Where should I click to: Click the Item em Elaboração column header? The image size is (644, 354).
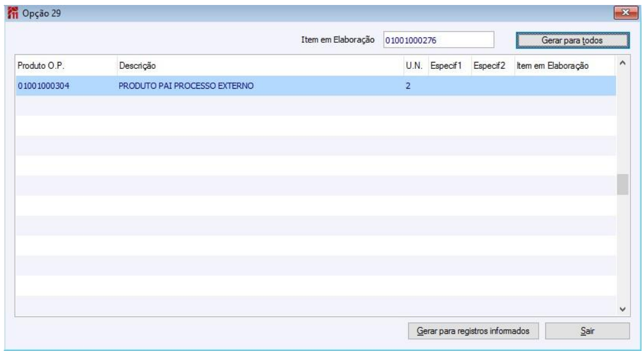(565, 66)
